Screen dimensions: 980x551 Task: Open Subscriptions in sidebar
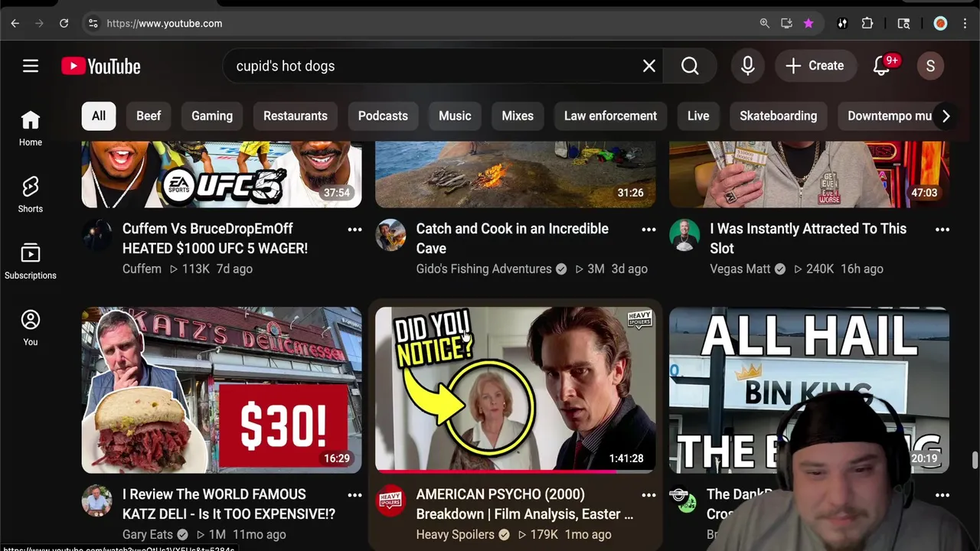[x=31, y=261]
